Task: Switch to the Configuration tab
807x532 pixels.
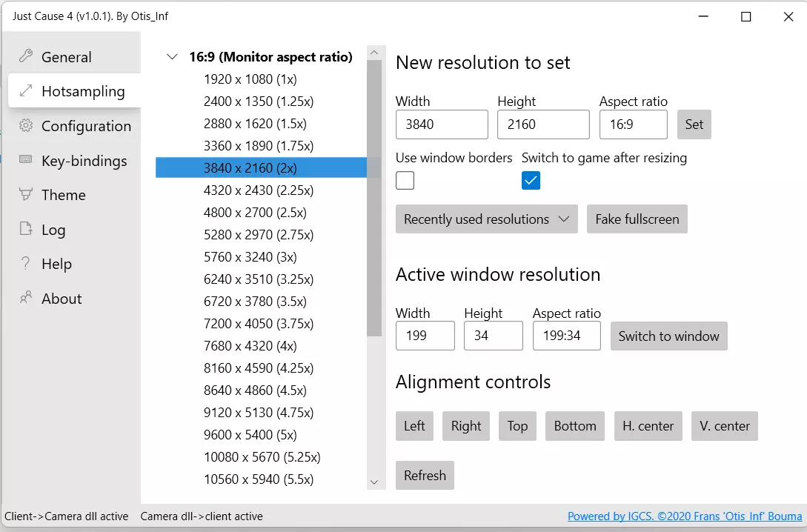Action: [x=74, y=125]
